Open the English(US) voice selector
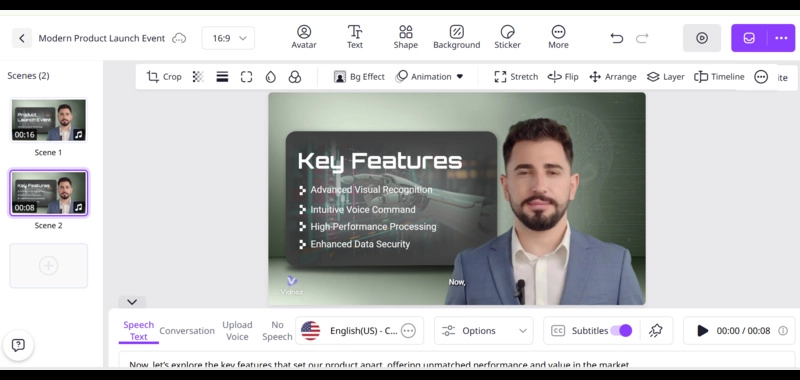The width and height of the screenshot is (800, 380). pyautogui.click(x=359, y=331)
